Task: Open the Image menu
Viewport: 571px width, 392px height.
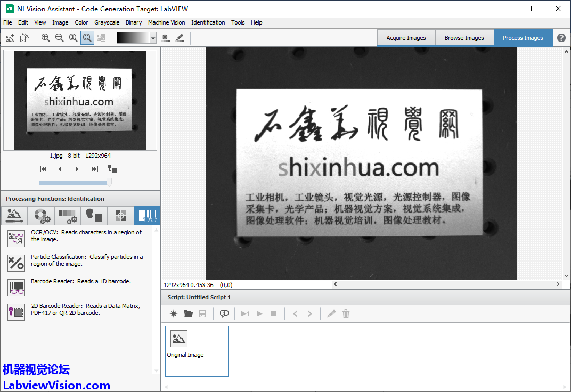Action: tap(60, 22)
